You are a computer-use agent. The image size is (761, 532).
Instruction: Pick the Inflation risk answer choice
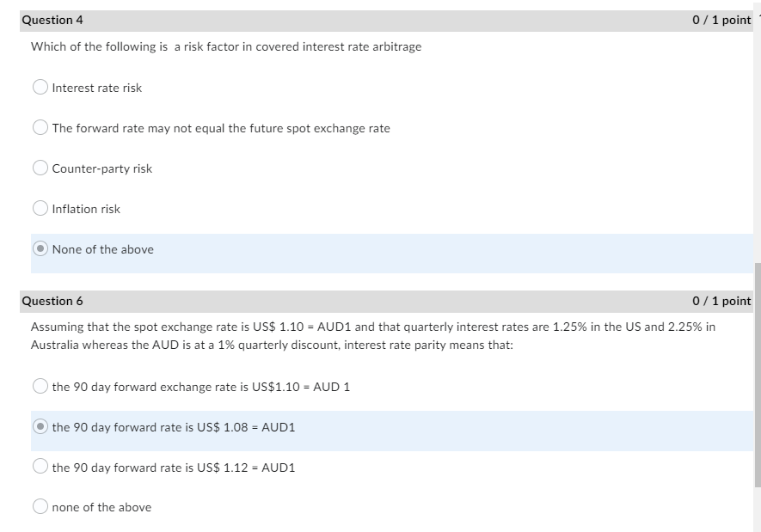(x=40, y=208)
